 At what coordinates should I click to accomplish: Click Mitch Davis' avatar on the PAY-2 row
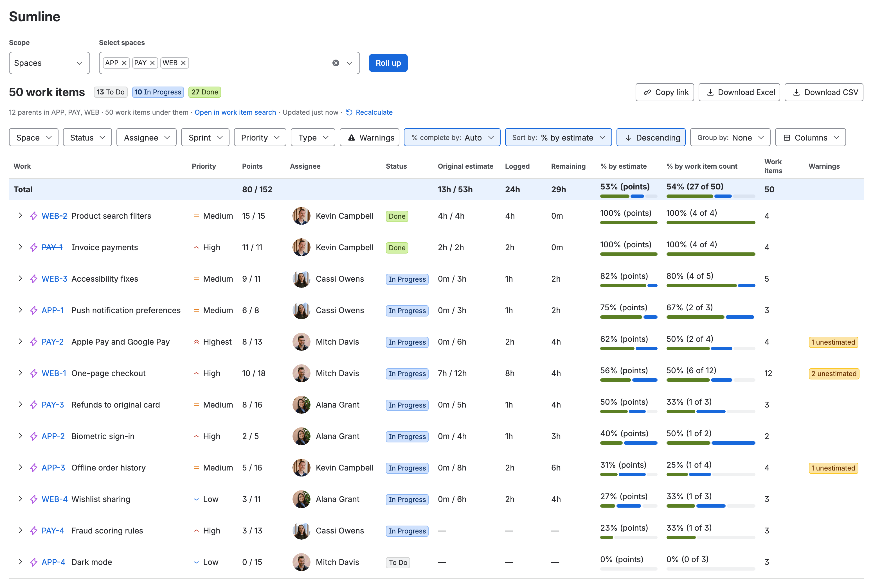click(x=301, y=342)
